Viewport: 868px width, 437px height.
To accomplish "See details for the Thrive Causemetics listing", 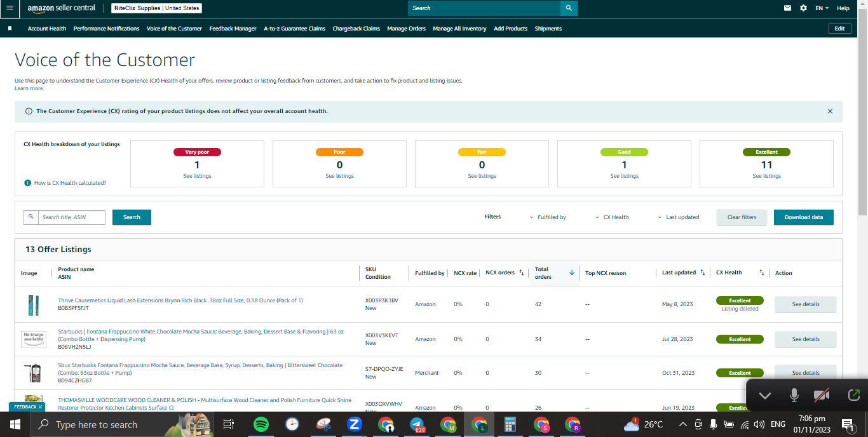I will click(805, 304).
